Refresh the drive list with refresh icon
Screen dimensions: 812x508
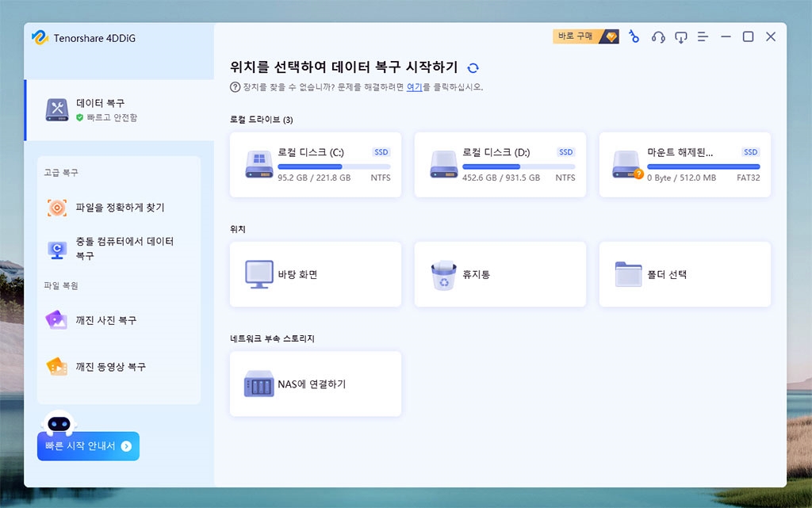pos(473,68)
